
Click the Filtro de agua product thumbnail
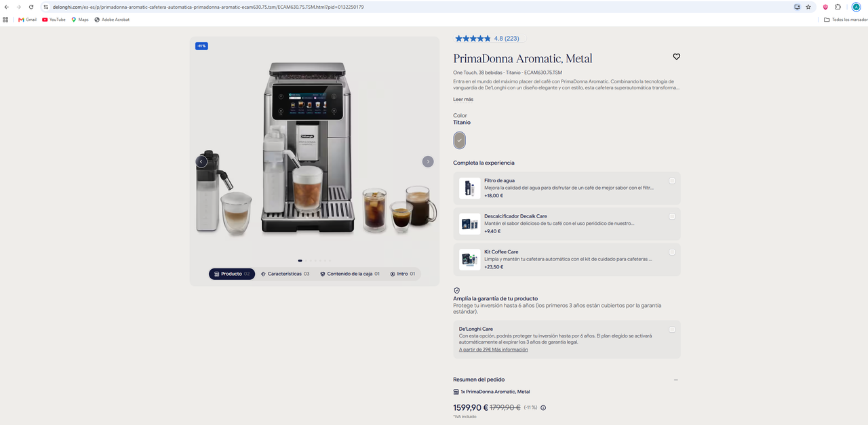tap(469, 188)
